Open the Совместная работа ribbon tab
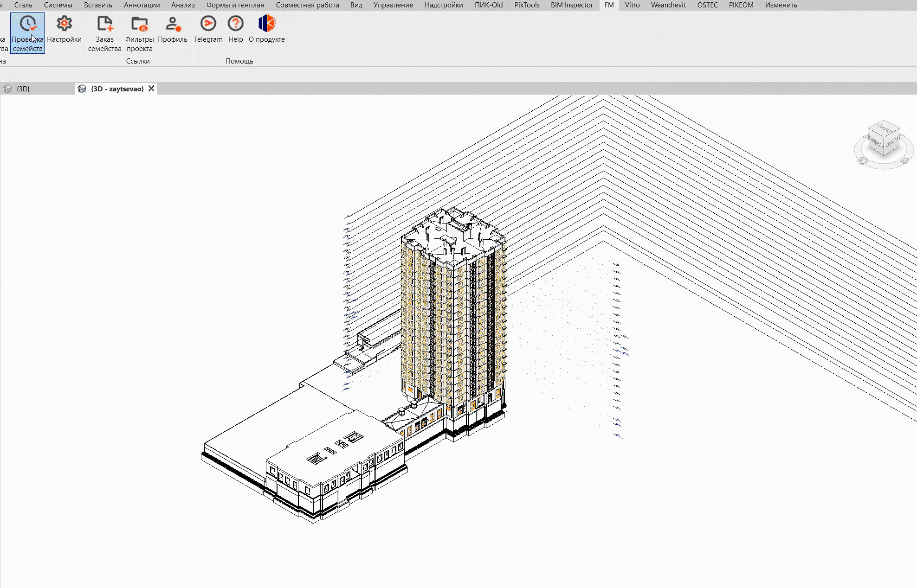917x588 pixels. (x=307, y=5)
